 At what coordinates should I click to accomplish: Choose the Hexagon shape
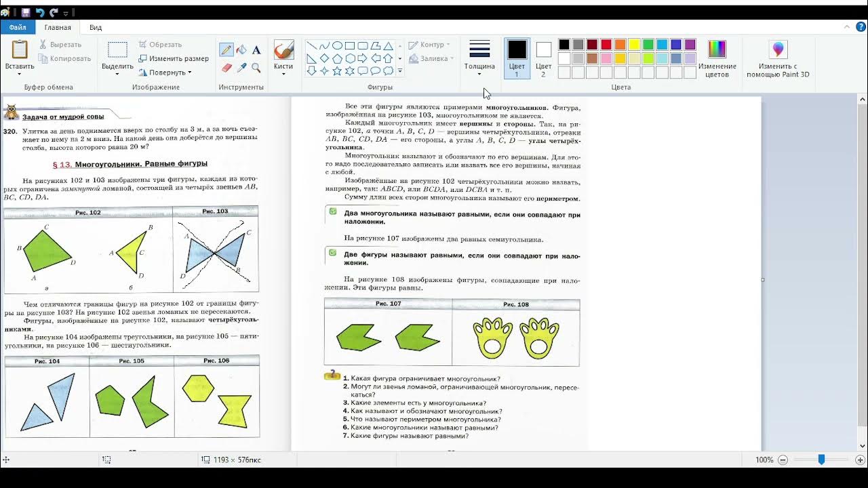click(350, 58)
